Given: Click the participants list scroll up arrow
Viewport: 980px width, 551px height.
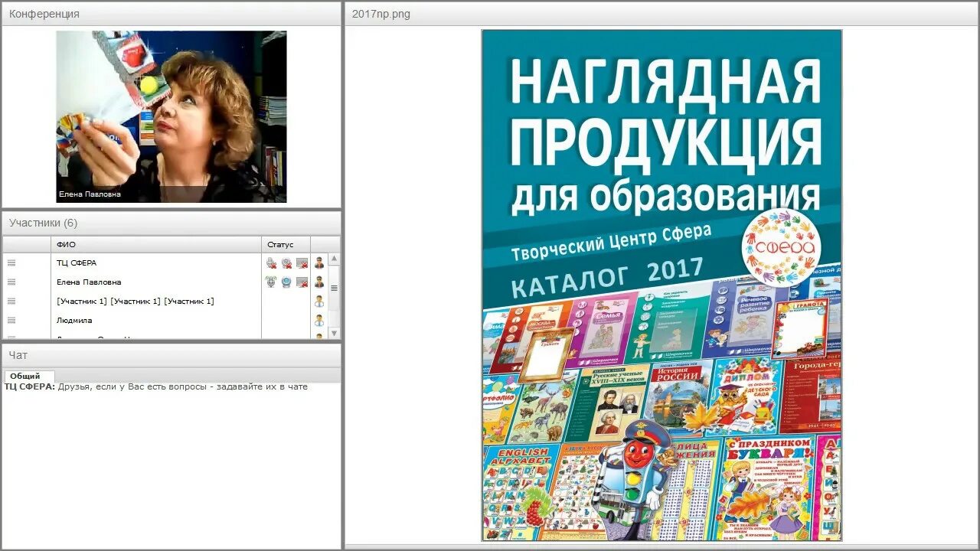Looking at the screenshot, I should coord(334,259).
